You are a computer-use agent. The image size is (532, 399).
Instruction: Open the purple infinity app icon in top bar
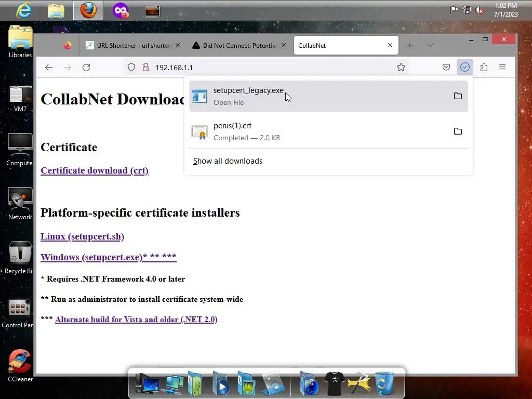121,10
